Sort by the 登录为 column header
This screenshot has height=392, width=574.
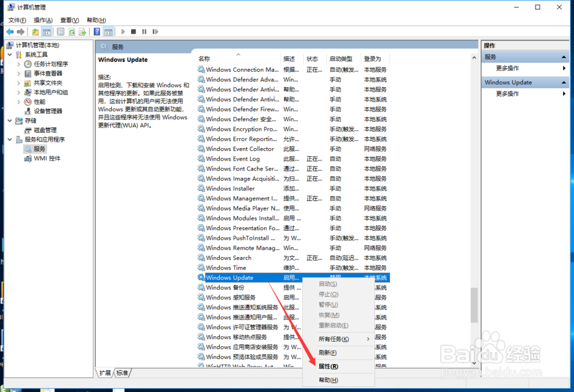(375, 59)
